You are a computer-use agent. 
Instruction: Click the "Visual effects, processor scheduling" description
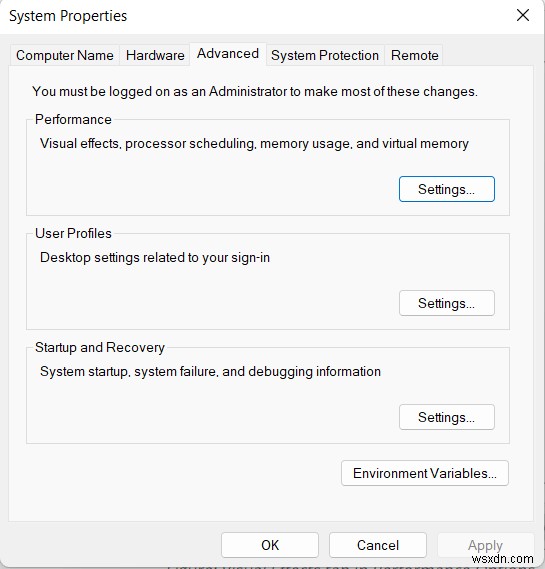pyautogui.click(x=254, y=144)
